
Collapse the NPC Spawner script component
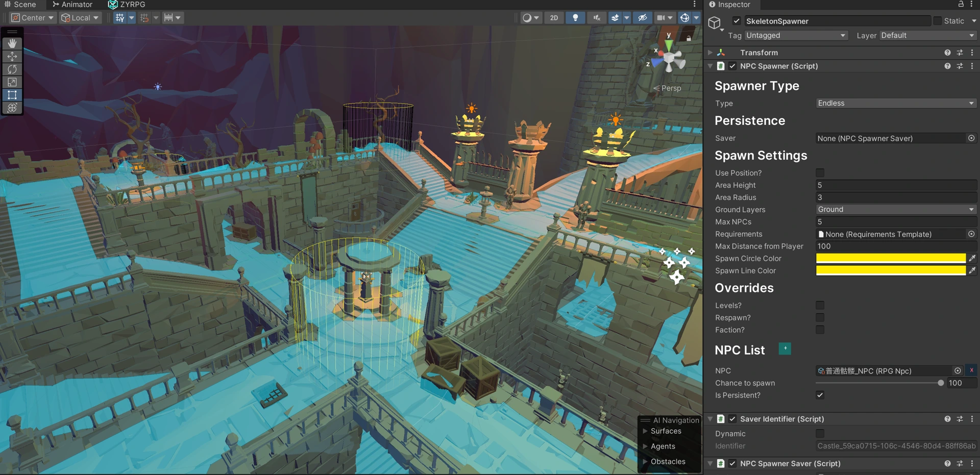[710, 66]
